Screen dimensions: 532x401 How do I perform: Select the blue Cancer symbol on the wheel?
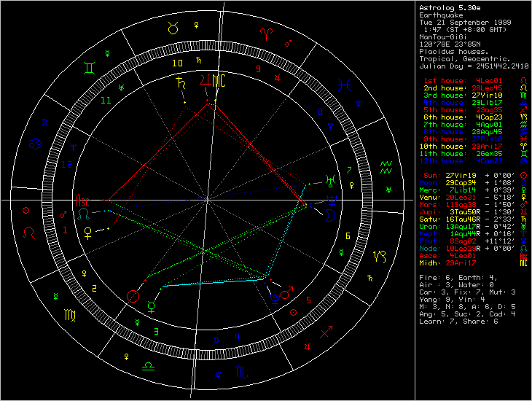tap(34, 145)
